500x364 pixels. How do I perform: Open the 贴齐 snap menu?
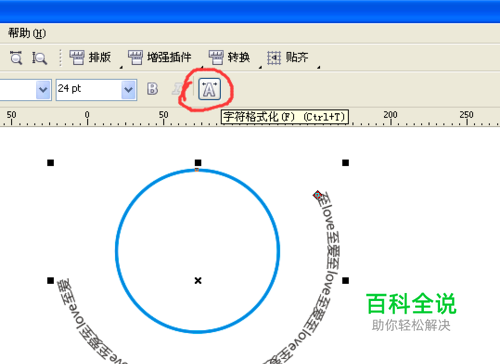pyautogui.click(x=288, y=57)
